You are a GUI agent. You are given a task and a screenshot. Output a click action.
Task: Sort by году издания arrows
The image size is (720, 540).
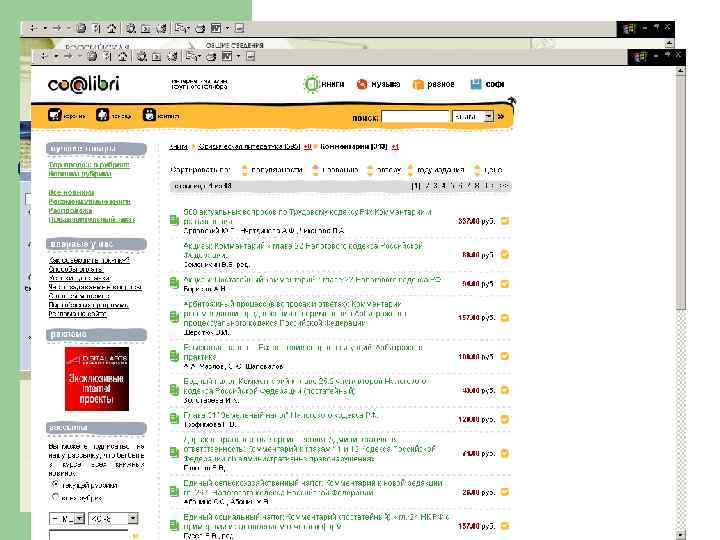tap(410, 170)
